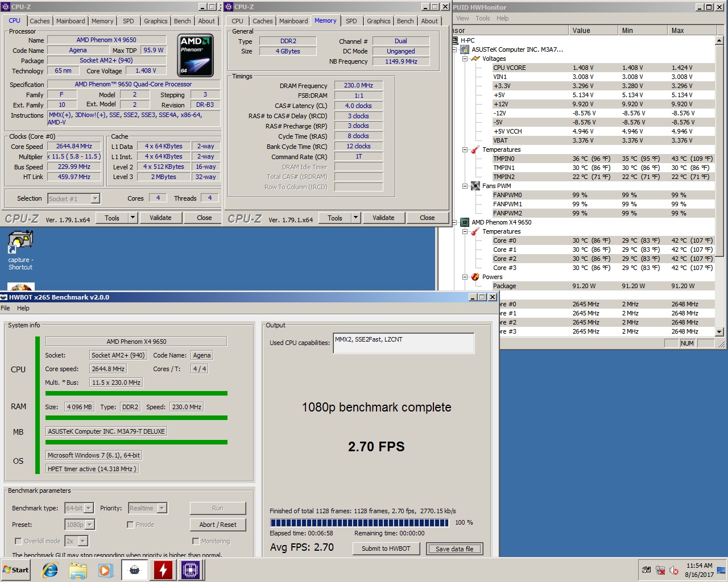This screenshot has height=582, width=728.
Task: Select the ASUSTeK motherboard icon in HWMonitor
Action: click(x=465, y=49)
